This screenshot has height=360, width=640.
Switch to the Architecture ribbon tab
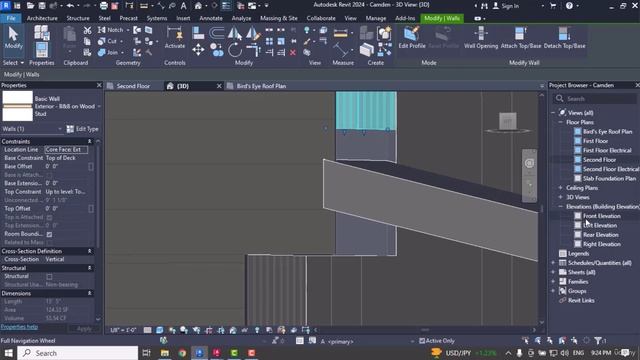(x=42, y=18)
